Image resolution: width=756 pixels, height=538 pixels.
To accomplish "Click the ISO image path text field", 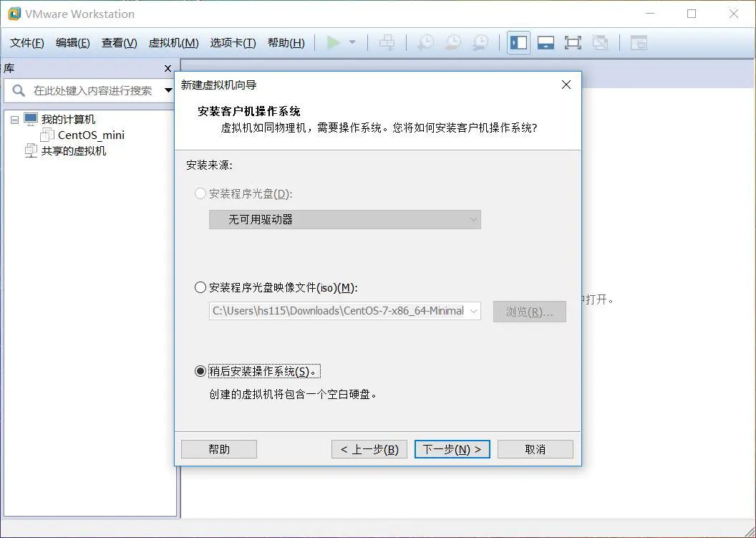I will (339, 311).
